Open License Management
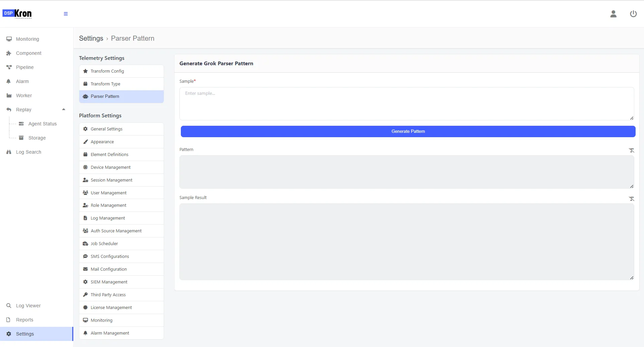The height and width of the screenshot is (347, 644). coord(121,308)
